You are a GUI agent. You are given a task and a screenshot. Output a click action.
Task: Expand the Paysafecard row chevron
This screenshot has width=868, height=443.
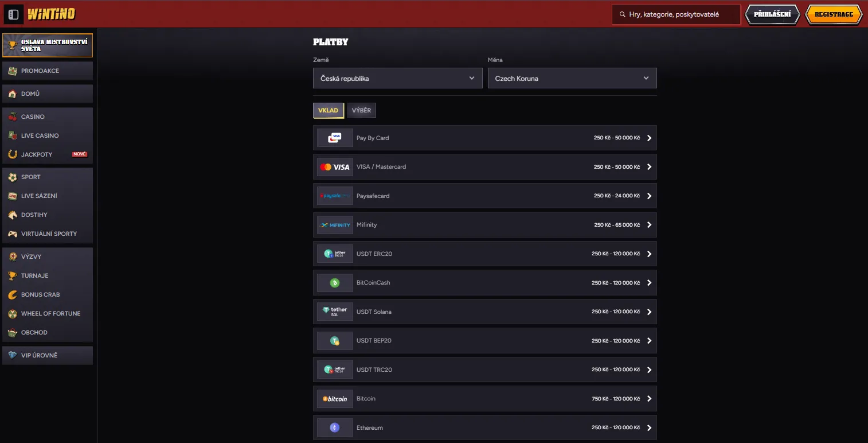coord(649,196)
